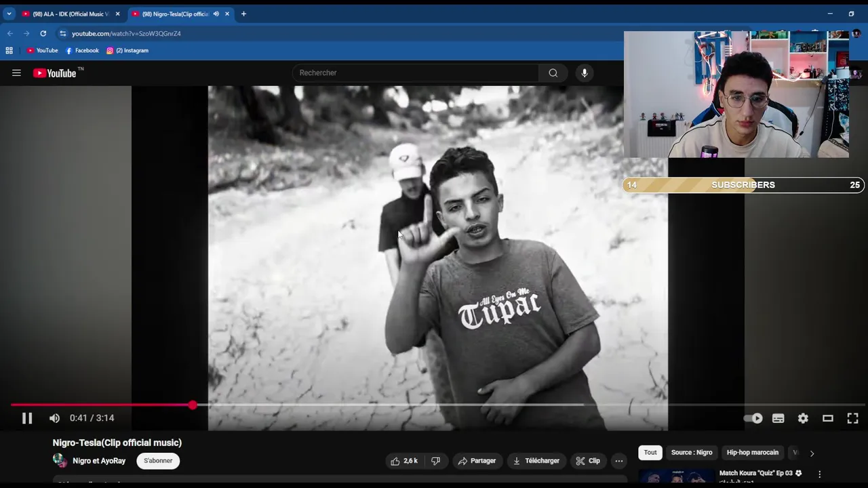
Task: Switch to ALA - IDK browser tab
Action: 70,14
